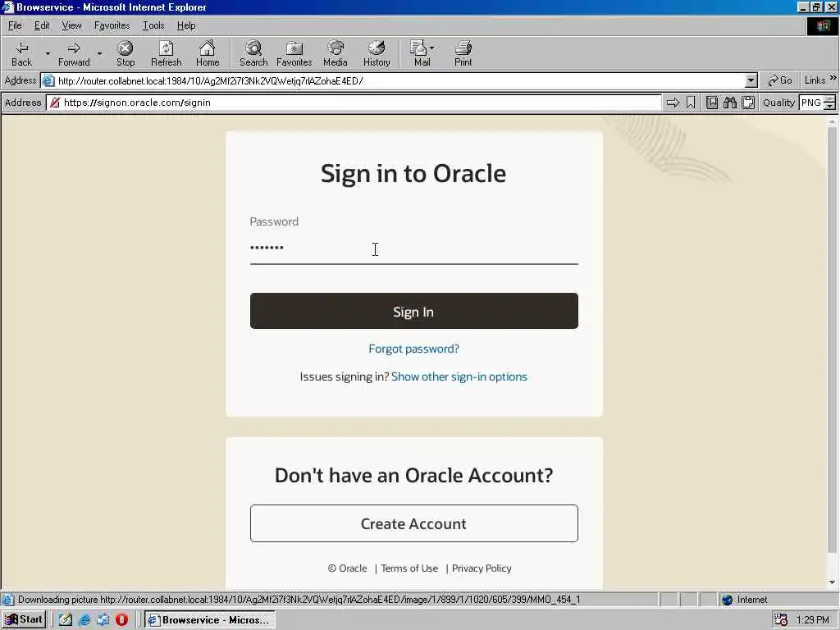Click the © Oracle footer text

347,568
